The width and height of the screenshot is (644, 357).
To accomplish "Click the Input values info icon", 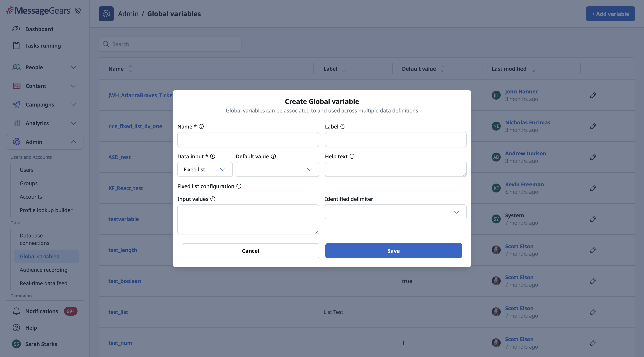I will pos(213,199).
